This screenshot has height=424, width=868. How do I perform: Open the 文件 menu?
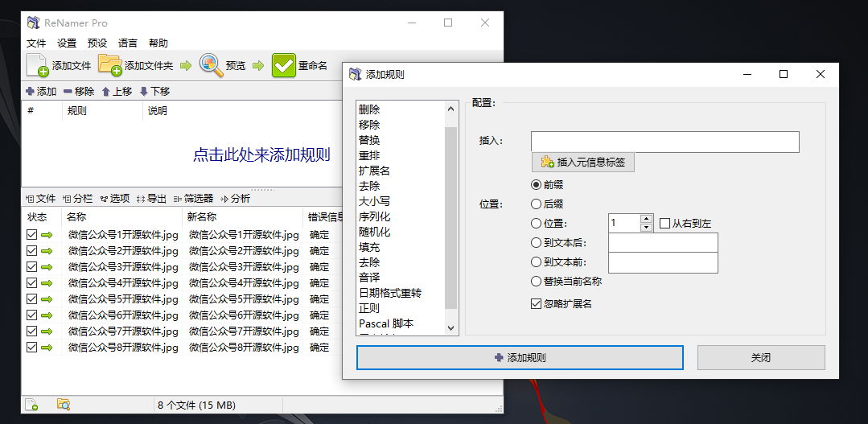(36, 43)
